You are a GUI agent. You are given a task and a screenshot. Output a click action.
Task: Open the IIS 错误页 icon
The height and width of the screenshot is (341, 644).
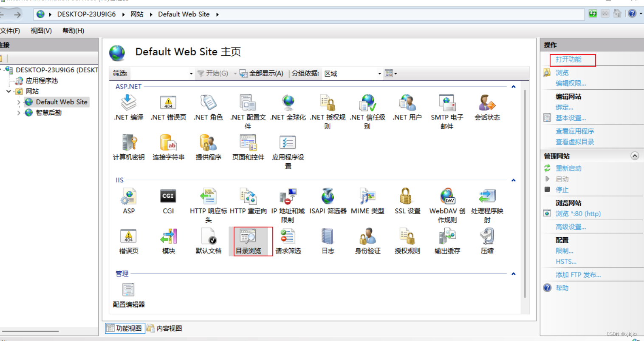coord(129,236)
